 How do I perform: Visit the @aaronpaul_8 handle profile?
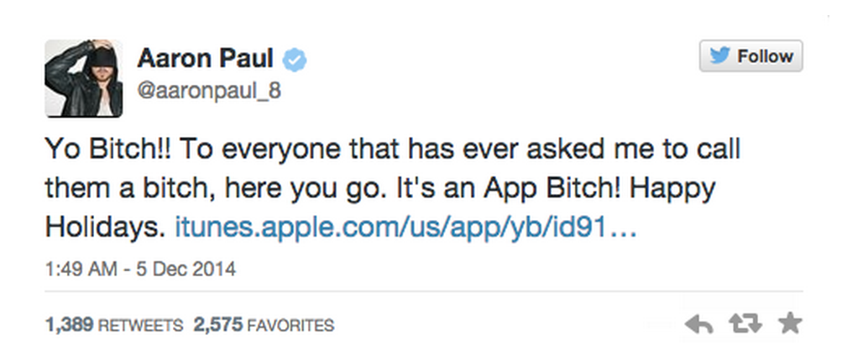(209, 91)
